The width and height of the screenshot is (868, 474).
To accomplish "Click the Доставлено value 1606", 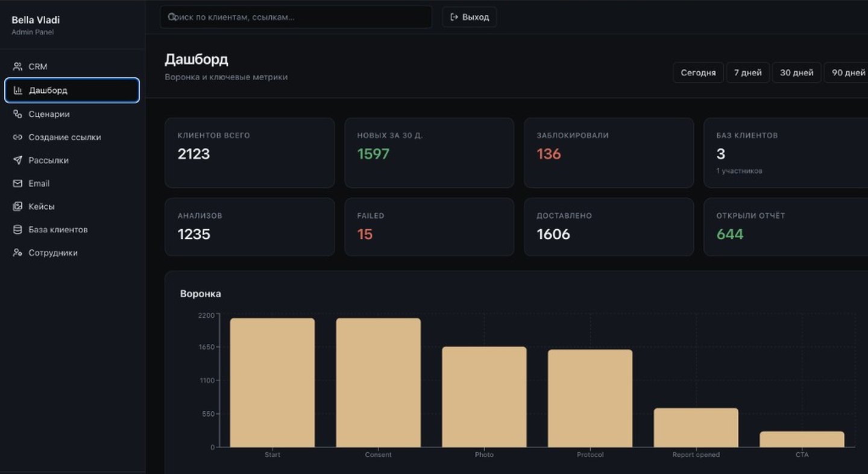I will coord(553,234).
